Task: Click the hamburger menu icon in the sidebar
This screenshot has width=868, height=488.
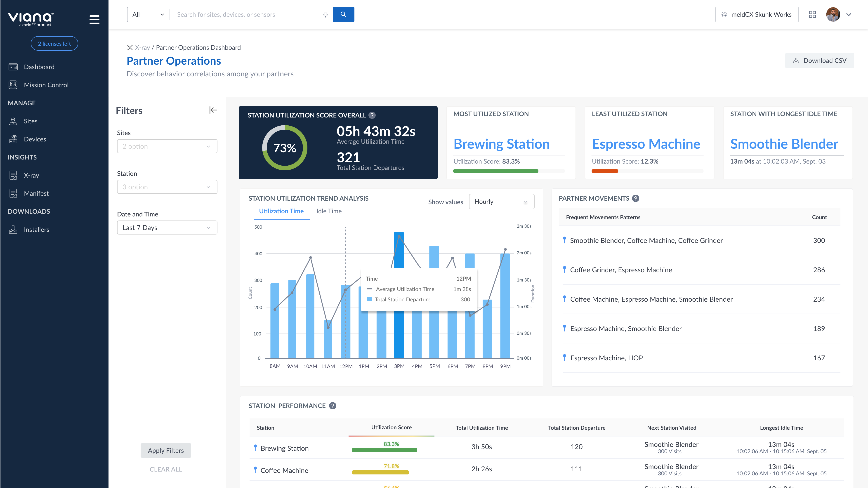Action: click(x=94, y=19)
